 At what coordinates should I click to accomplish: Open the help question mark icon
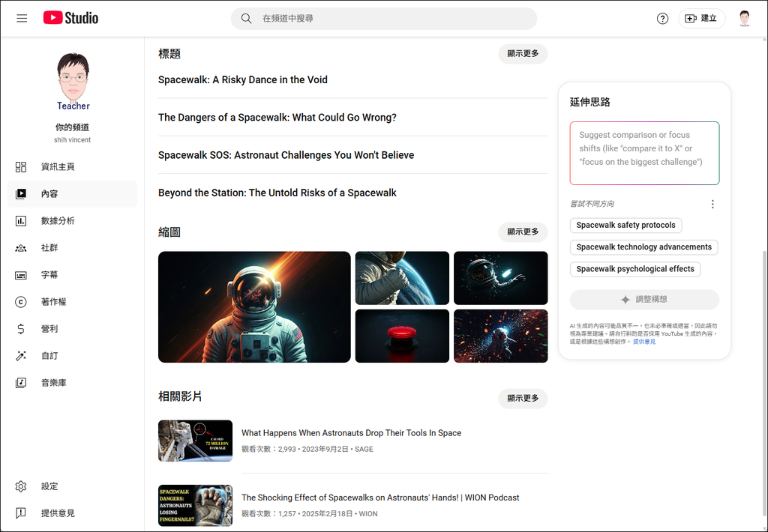[x=662, y=19]
